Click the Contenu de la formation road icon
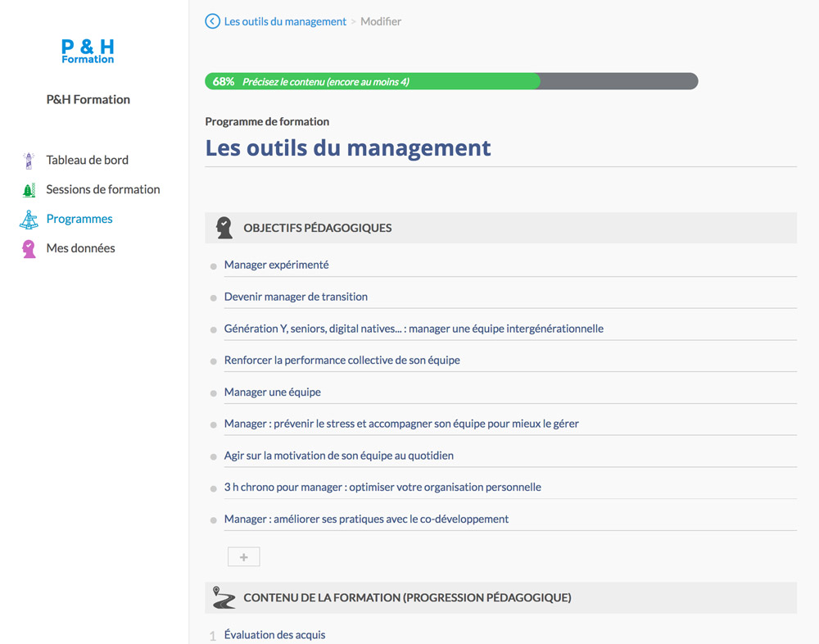Screen dimensions: 819x644 click(x=224, y=597)
